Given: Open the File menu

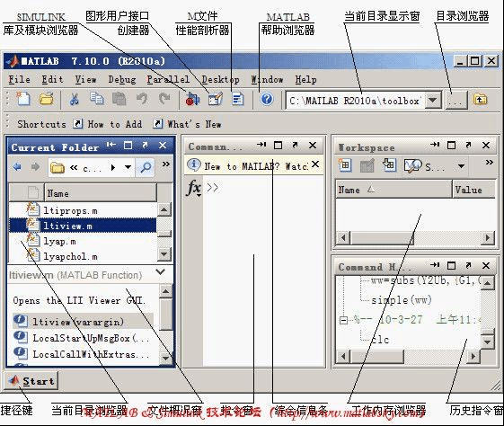Looking at the screenshot, I should pos(19,79).
